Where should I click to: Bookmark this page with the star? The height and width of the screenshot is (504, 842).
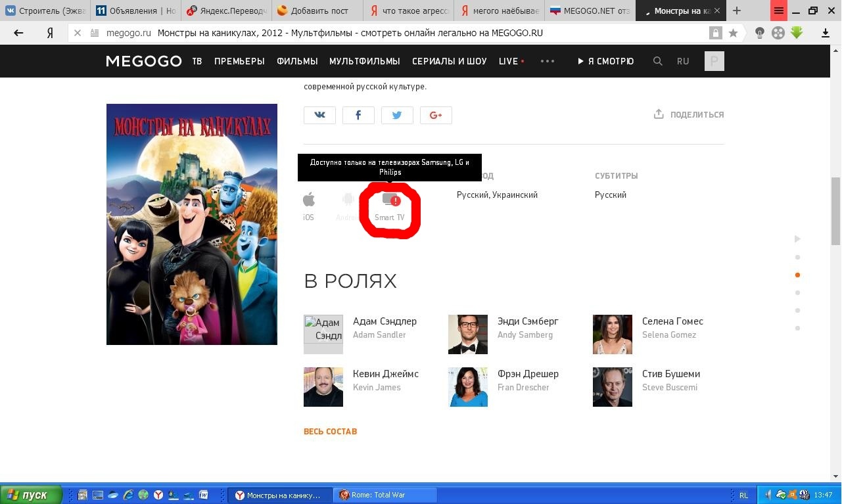point(733,33)
